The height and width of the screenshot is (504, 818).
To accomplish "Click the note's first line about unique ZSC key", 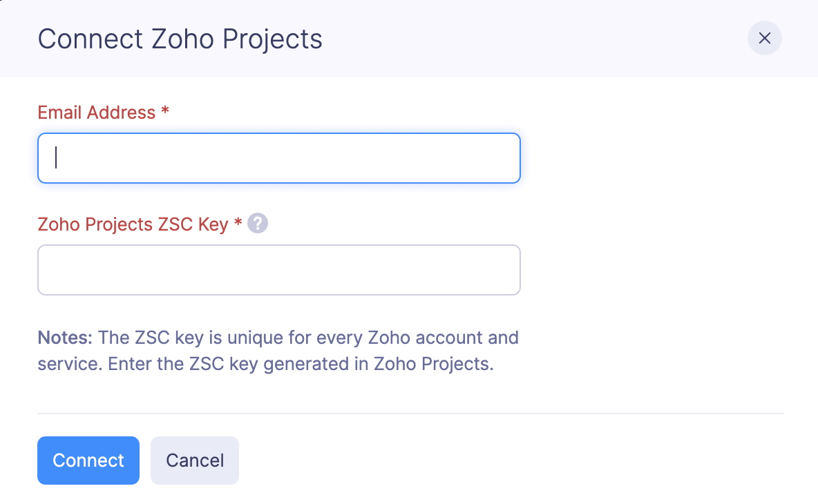I will coord(307,338).
